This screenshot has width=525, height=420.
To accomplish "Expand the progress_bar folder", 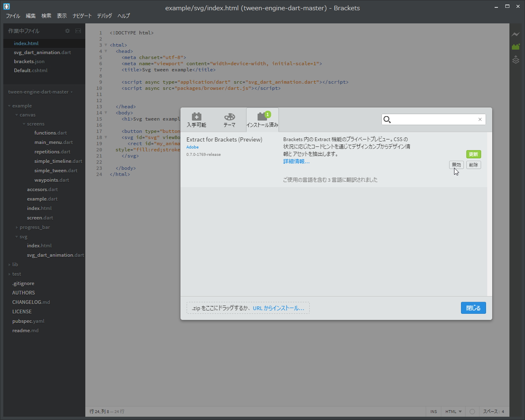I will tap(16, 227).
